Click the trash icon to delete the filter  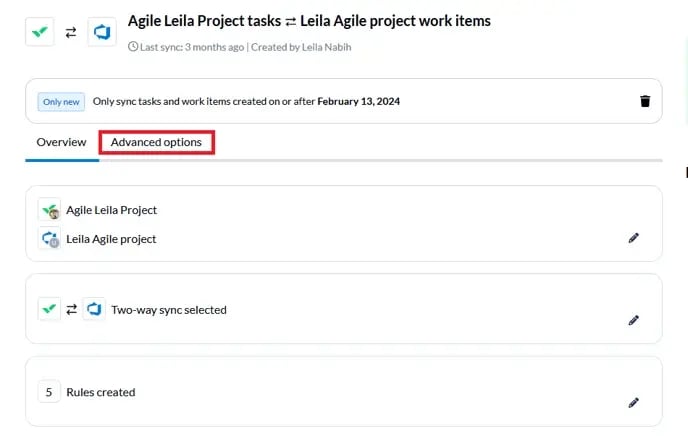tap(645, 101)
